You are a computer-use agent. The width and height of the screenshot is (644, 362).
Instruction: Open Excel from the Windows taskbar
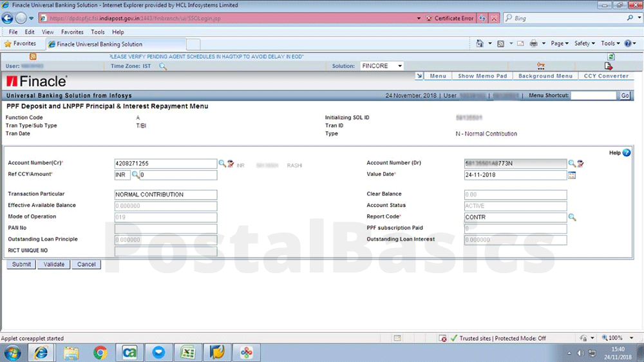click(x=187, y=352)
